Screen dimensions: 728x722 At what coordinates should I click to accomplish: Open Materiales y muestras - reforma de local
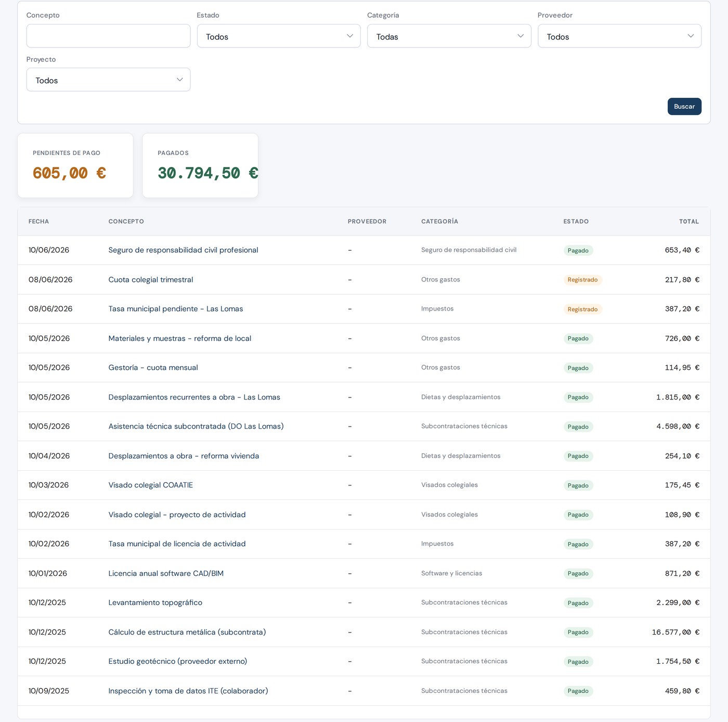[180, 339]
